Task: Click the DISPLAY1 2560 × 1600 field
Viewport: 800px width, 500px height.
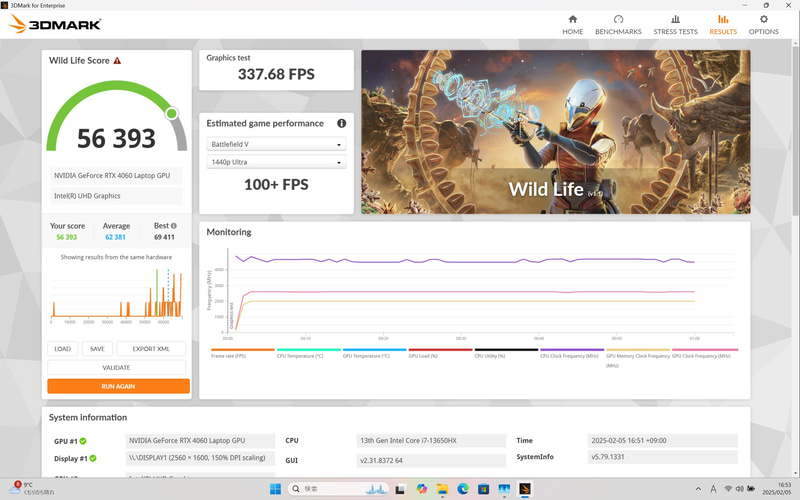Action: [200, 458]
